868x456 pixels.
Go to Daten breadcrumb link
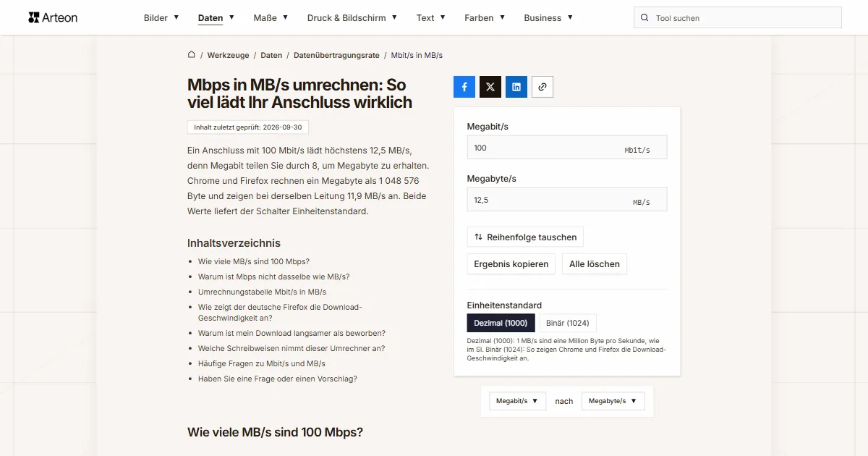tap(271, 55)
